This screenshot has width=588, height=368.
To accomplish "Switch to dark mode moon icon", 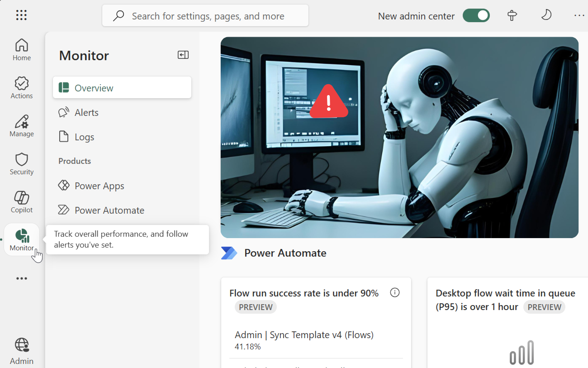I will tap(546, 15).
